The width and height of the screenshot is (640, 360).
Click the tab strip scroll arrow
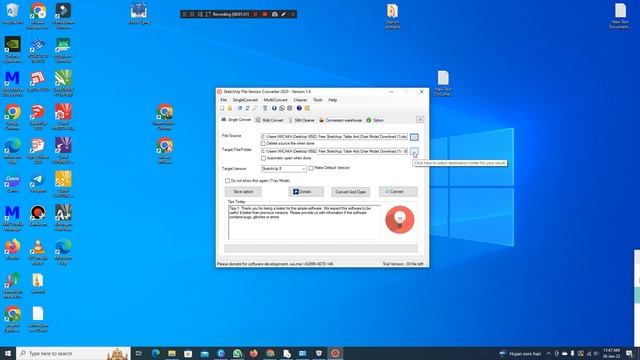[420, 120]
